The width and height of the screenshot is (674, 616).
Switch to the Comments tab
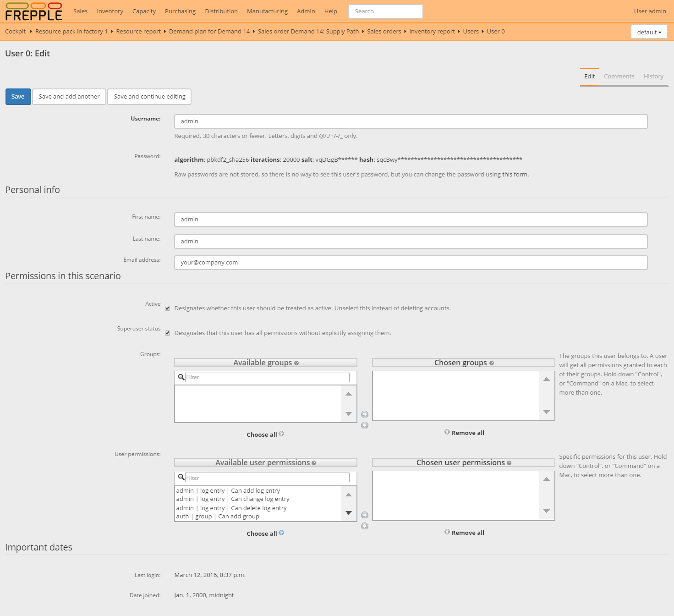click(x=619, y=77)
